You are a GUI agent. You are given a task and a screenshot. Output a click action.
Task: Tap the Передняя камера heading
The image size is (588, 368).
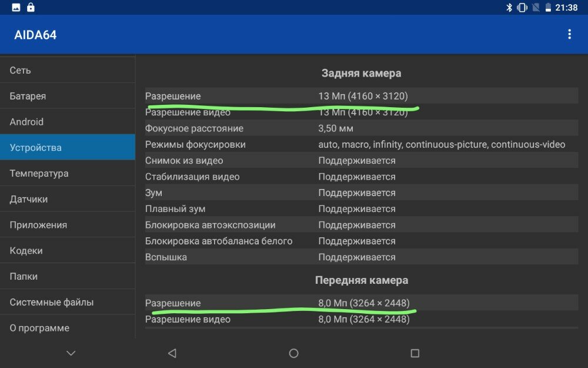pos(362,280)
